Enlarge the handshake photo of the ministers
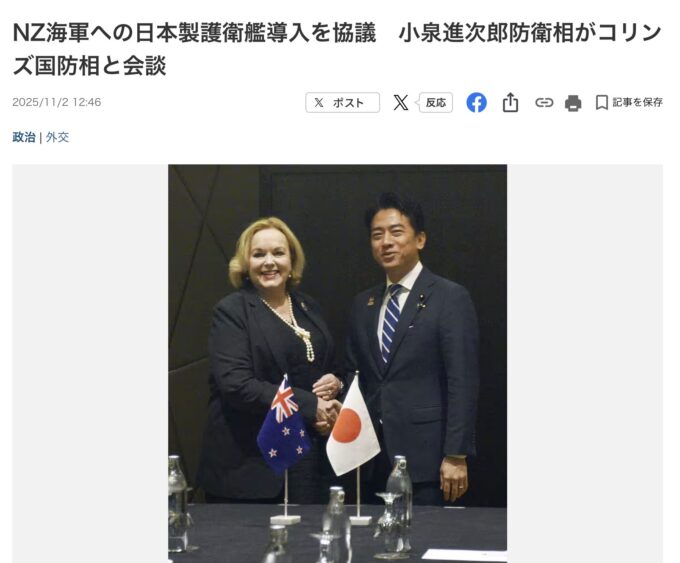 [x=337, y=363]
